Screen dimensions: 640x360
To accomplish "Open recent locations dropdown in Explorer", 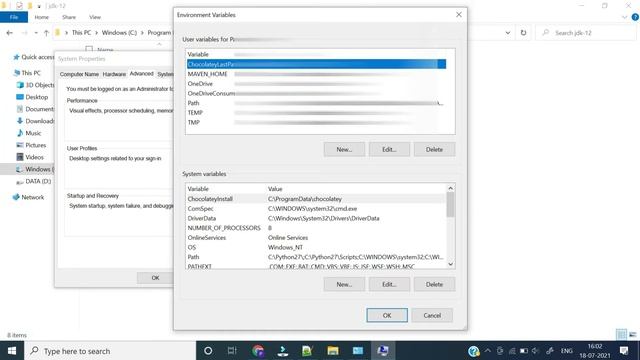I will [36, 33].
